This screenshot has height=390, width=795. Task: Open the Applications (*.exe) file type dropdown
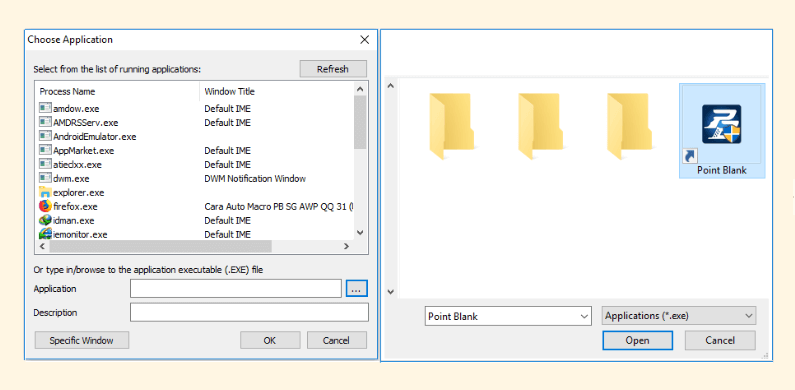point(679,315)
